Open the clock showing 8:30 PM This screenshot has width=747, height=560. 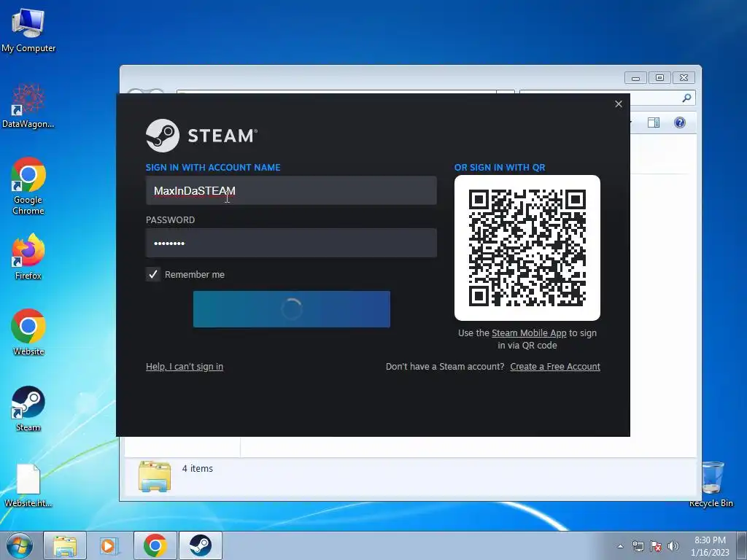[710, 546]
